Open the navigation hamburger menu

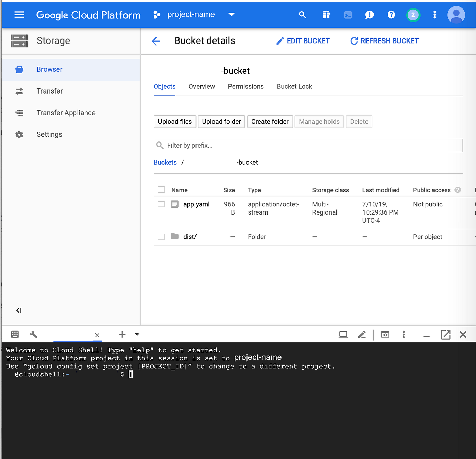[19, 15]
